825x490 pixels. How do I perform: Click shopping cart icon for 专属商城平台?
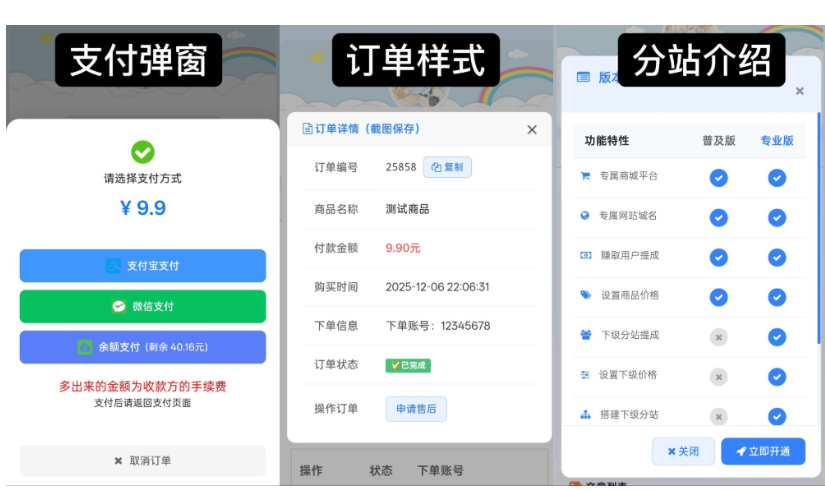[585, 176]
